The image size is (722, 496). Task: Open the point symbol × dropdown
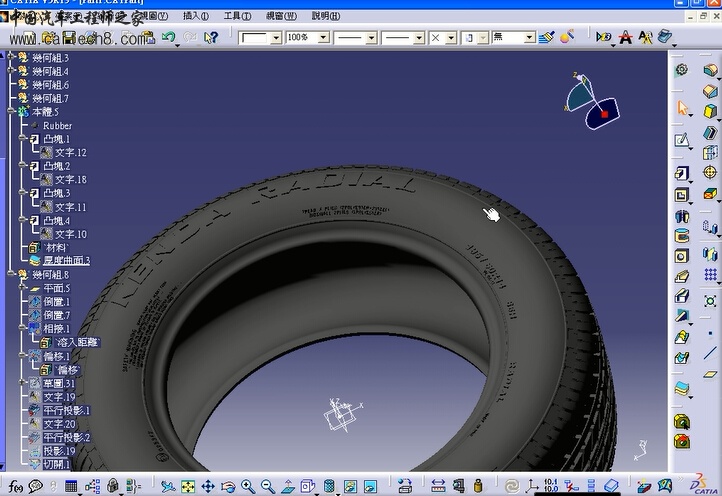click(x=451, y=38)
